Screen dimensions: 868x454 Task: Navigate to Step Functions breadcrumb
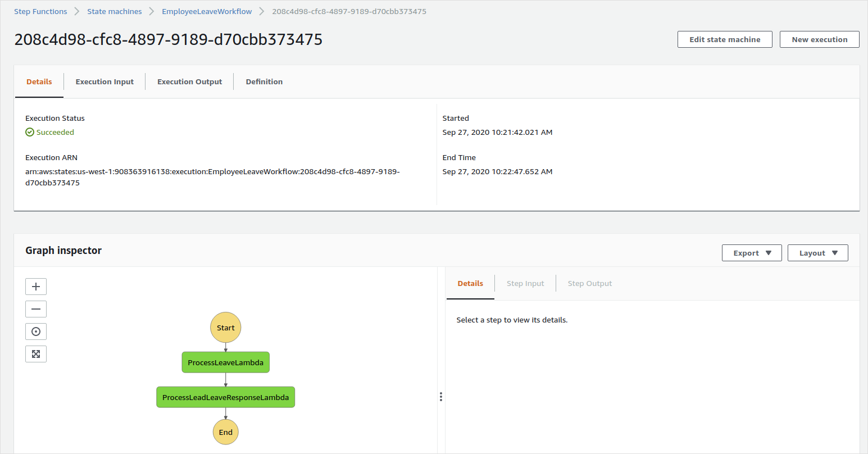(x=40, y=11)
